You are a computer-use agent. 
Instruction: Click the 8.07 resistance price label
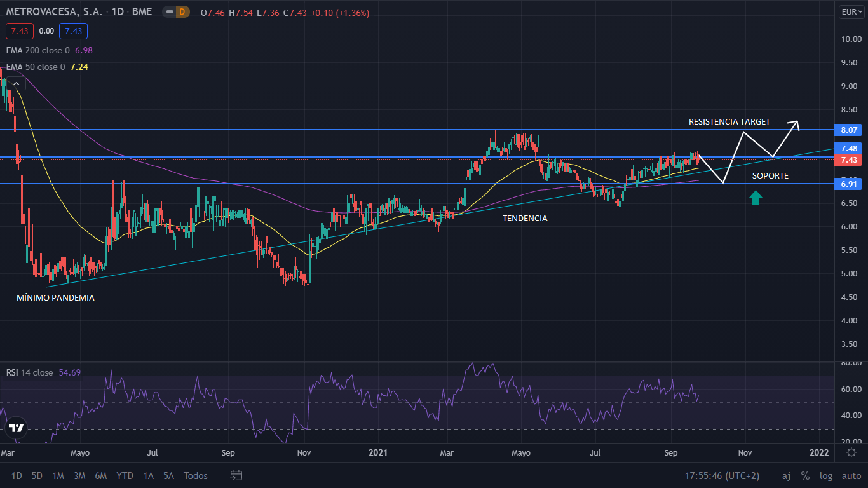point(850,130)
